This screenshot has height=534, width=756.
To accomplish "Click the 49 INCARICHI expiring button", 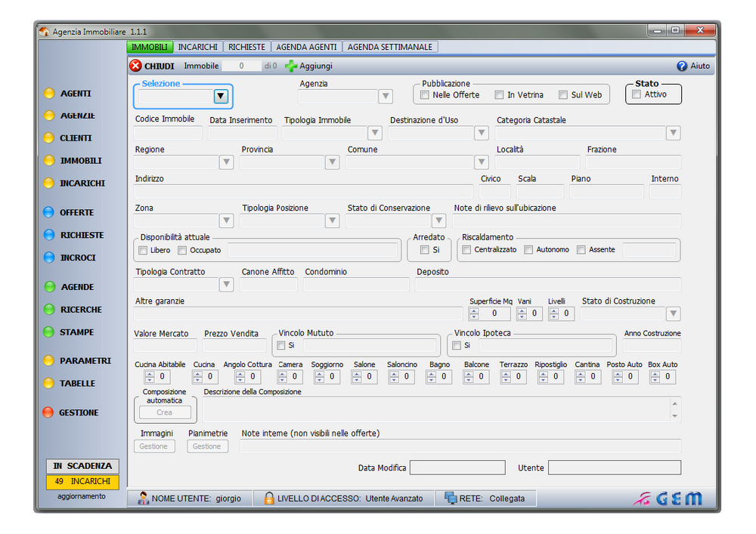I will click(x=82, y=481).
